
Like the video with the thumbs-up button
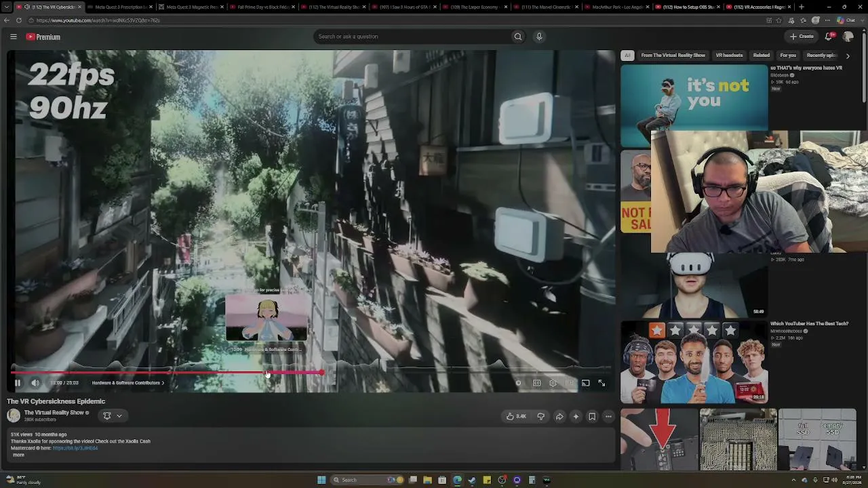[x=516, y=416]
